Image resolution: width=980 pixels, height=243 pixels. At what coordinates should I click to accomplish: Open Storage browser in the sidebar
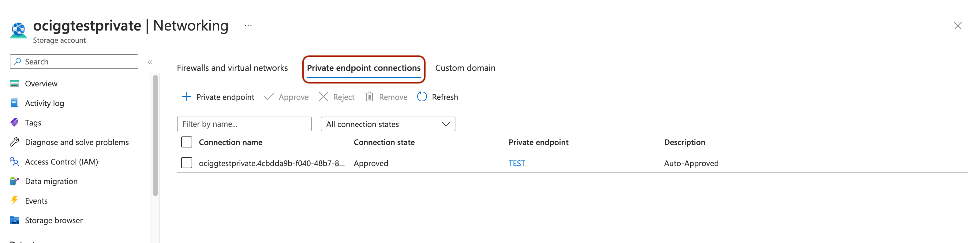54,220
